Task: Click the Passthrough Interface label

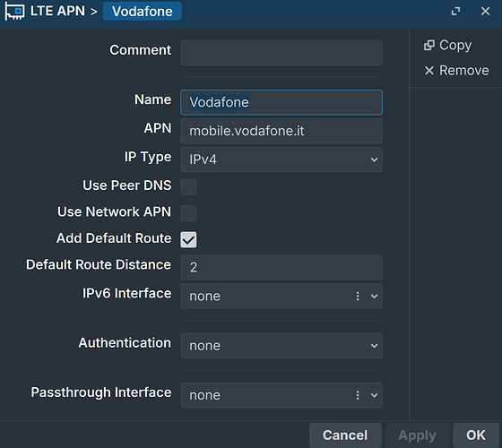Action: [101, 392]
